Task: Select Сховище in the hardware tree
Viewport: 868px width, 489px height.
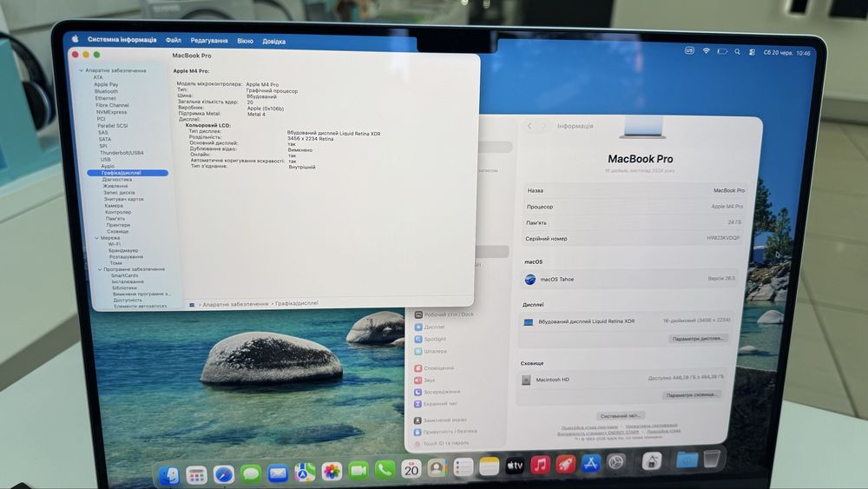Action: click(x=118, y=232)
